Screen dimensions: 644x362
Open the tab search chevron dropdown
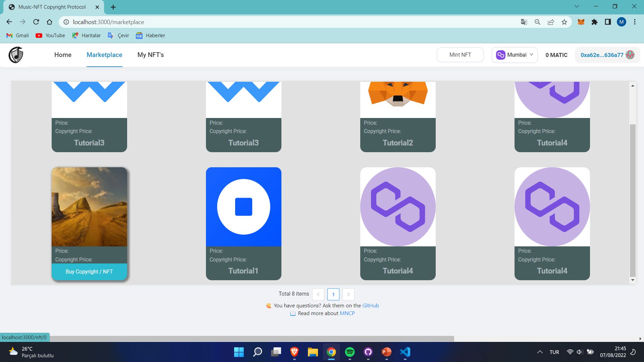coord(577,6)
